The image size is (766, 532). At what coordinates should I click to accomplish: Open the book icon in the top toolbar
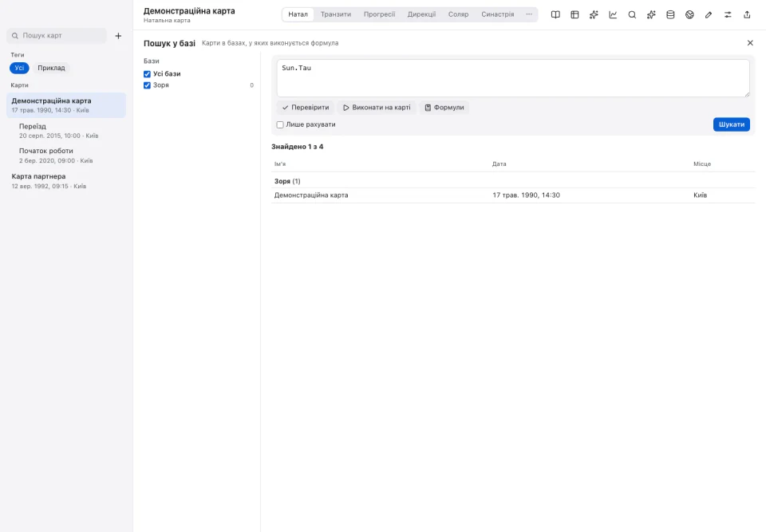(x=555, y=14)
